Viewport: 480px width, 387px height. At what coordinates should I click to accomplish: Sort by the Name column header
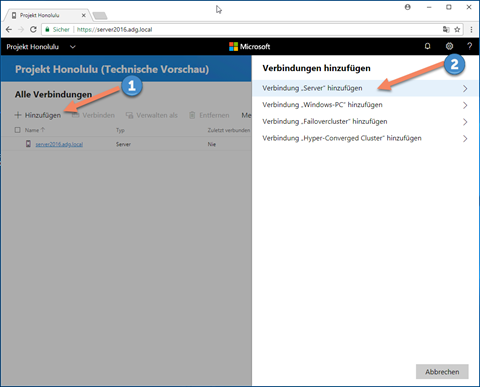tap(32, 130)
